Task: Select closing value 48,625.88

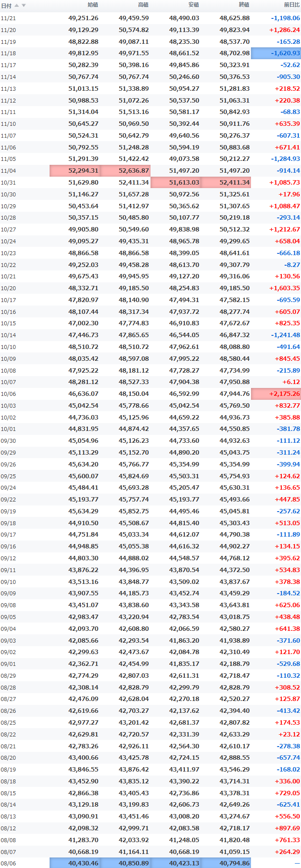Action: (x=235, y=18)
